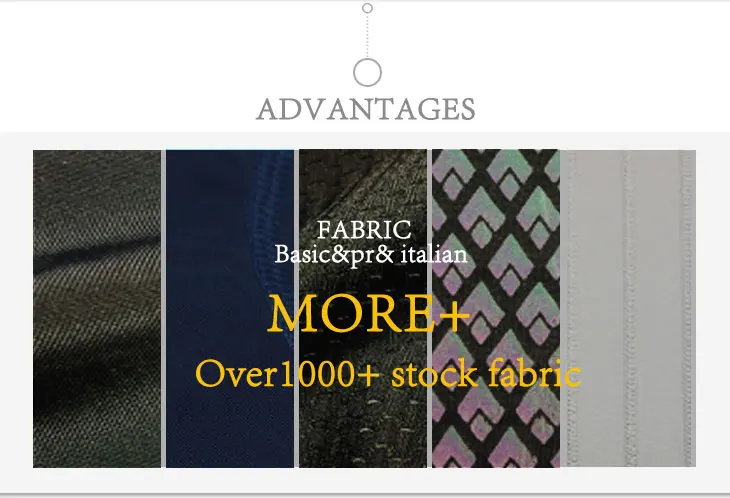Click the ADVANTAGES heading
Viewport: 730px width, 498px height.
point(365,109)
